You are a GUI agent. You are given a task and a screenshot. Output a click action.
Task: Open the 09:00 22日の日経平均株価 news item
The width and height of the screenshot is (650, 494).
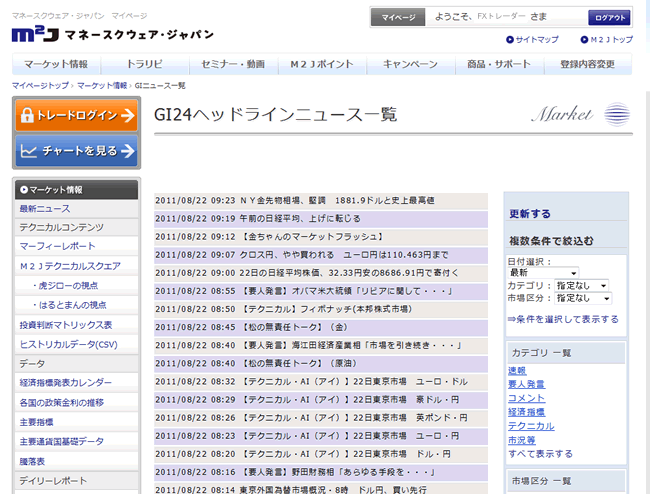coord(321,273)
